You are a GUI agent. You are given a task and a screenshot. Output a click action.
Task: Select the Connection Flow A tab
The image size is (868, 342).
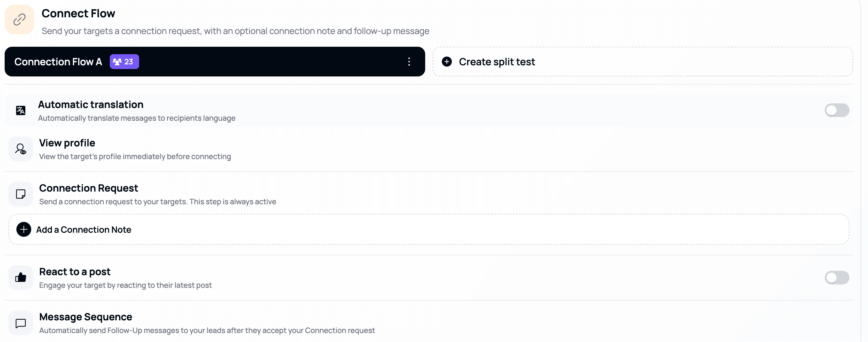(58, 62)
